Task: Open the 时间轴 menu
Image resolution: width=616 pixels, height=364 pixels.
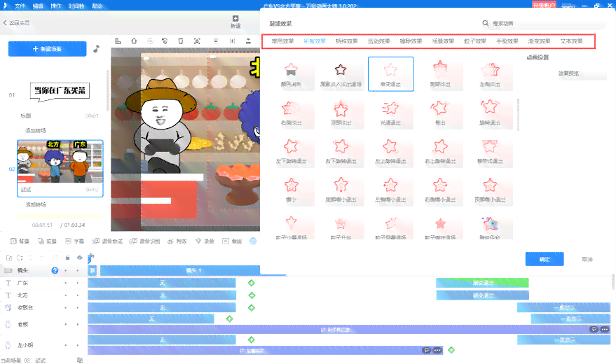Action: (x=76, y=6)
